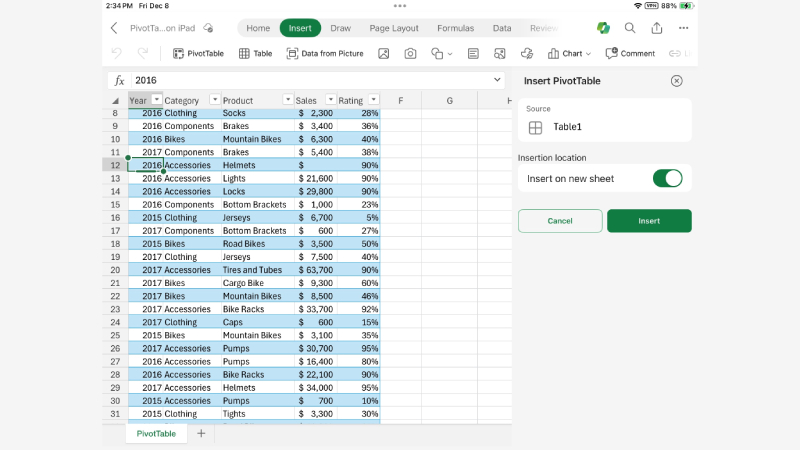Select the Road Bikes cell
800x450 pixels.
257,244
